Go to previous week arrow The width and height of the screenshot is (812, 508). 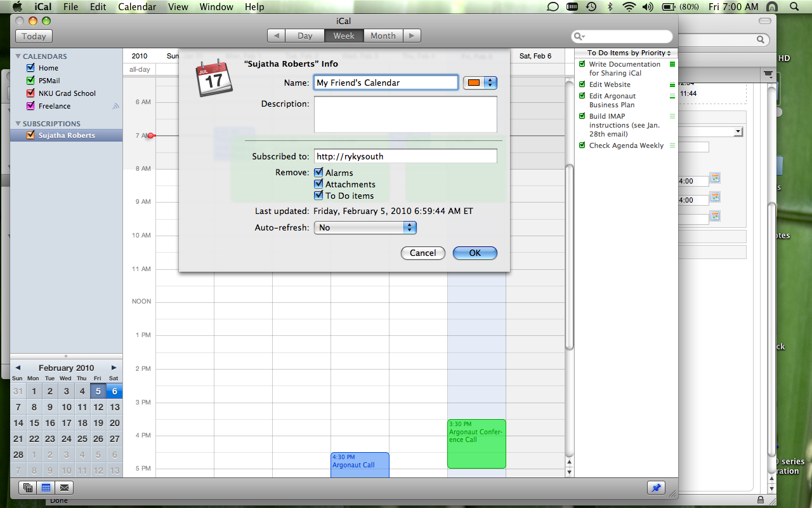[x=276, y=36]
